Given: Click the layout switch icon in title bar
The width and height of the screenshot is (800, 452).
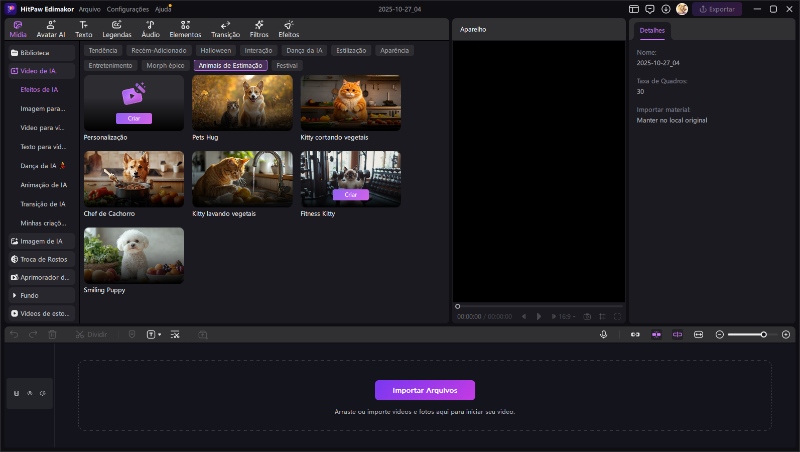Looking at the screenshot, I should point(634,9).
